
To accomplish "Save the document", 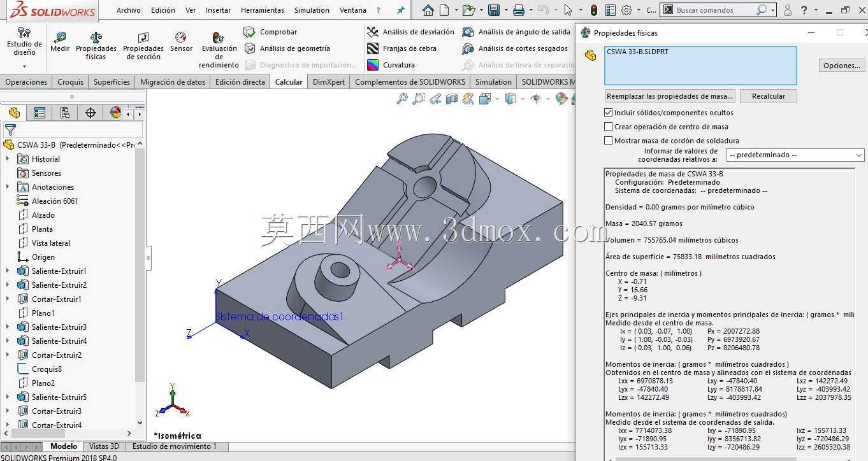I will [x=493, y=10].
